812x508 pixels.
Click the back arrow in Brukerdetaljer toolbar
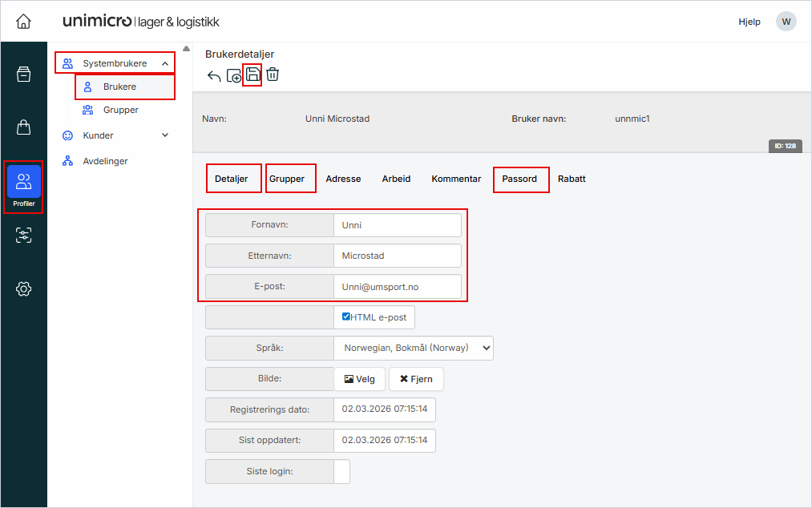click(214, 76)
